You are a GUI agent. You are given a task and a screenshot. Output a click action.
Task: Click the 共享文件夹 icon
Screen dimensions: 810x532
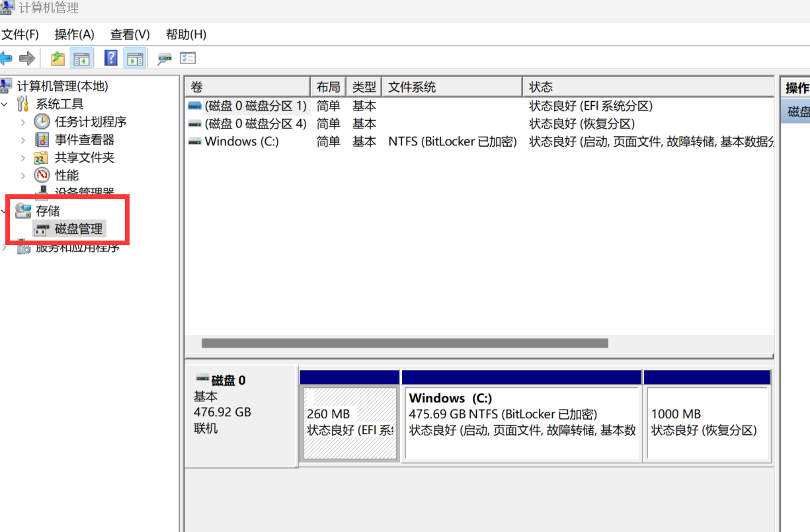42,158
